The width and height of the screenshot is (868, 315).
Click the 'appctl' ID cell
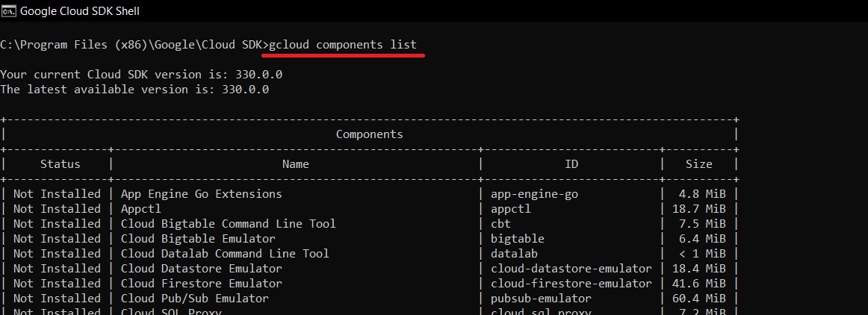(511, 209)
